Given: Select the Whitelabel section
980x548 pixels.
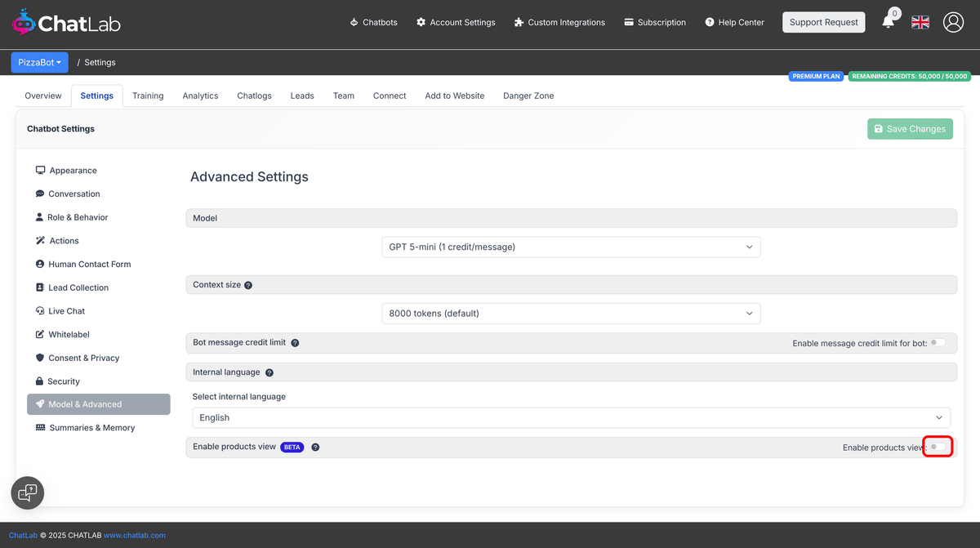Looking at the screenshot, I should [70, 334].
